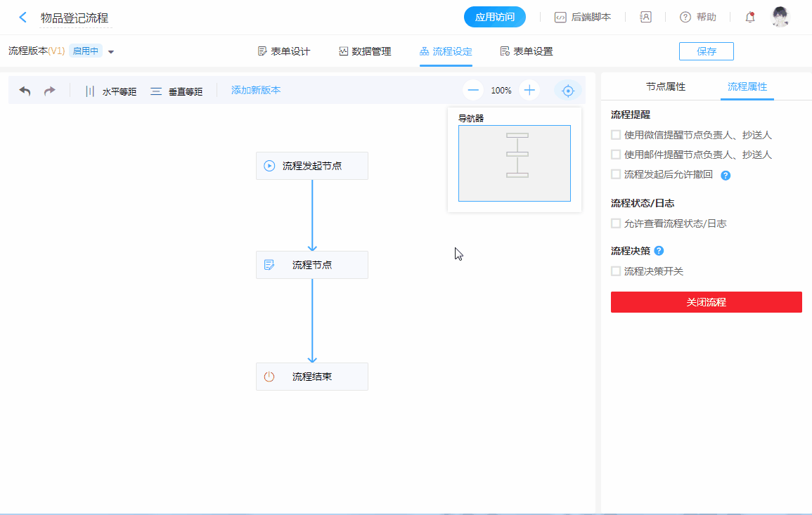
Task: Select the 流程发起节点 node on canvas
Action: tap(311, 166)
